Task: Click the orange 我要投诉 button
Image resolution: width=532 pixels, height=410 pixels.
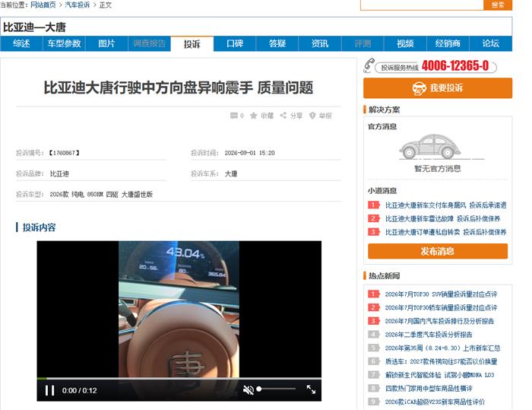Action: tap(438, 88)
